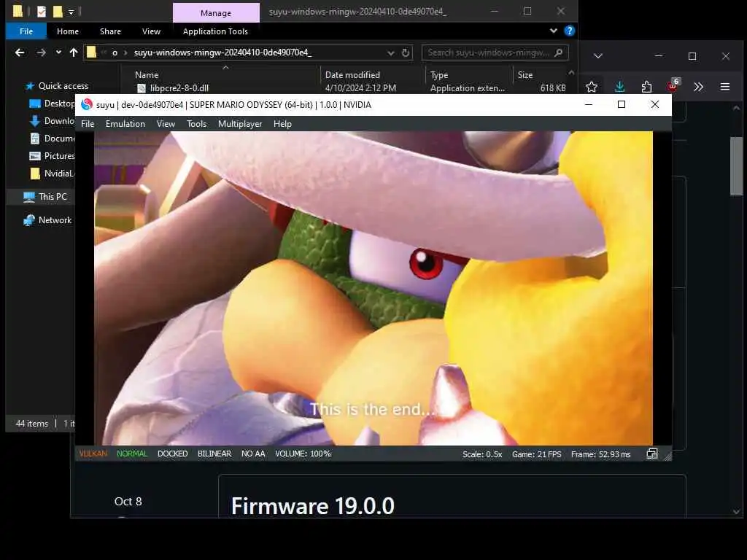Click Quick access in navigation pane

coord(63,86)
